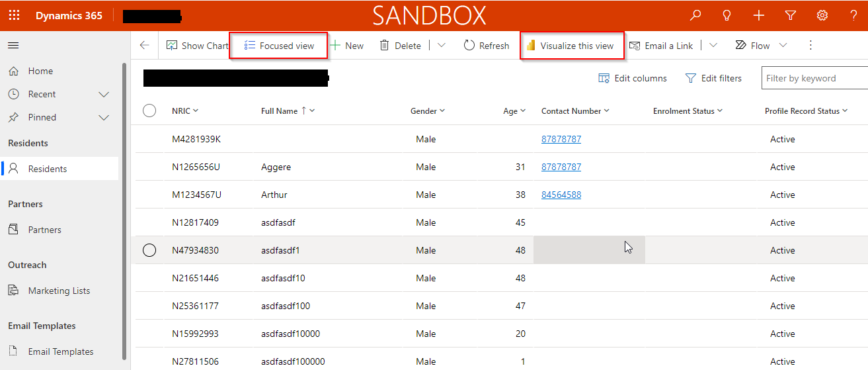
Task: Open the advanced find funnel icon
Action: (x=791, y=15)
